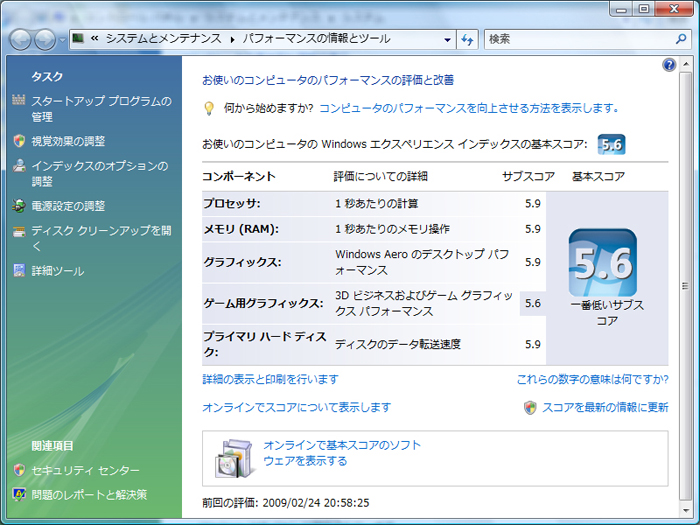Open 電源設定の調整 task link
This screenshot has height=525, width=700.
(x=68, y=206)
